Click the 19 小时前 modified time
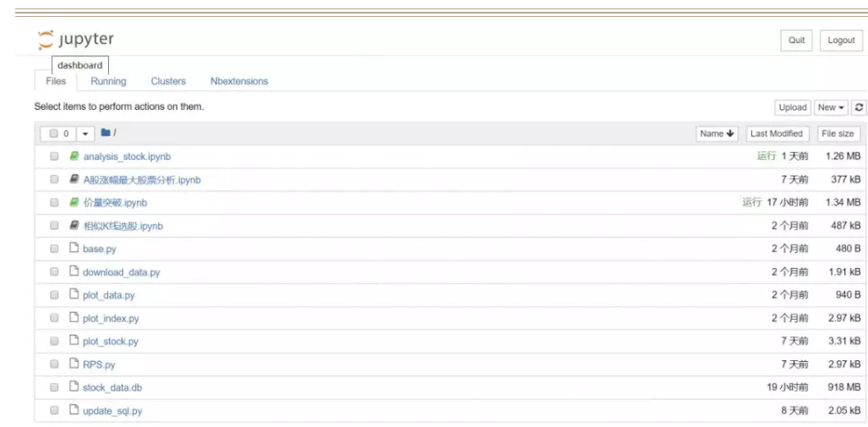Screen dimensions: 868x427 [787, 387]
